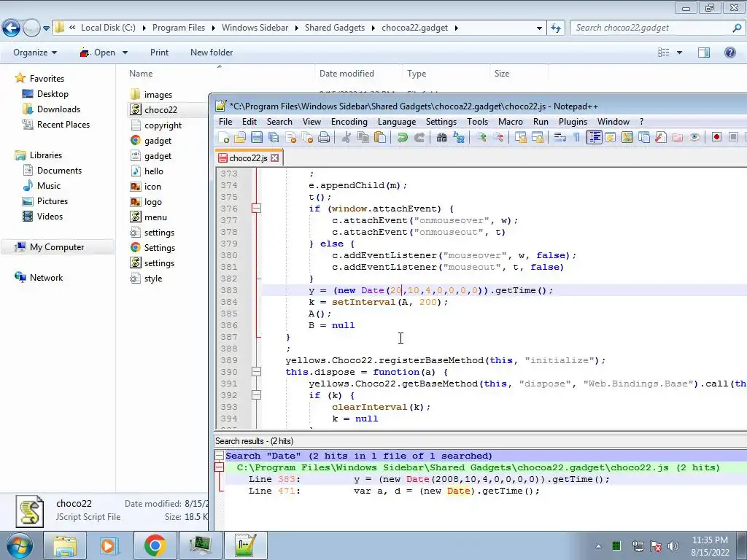Open Chrome from Windows taskbar
This screenshot has height=560, width=747.
pos(155,545)
